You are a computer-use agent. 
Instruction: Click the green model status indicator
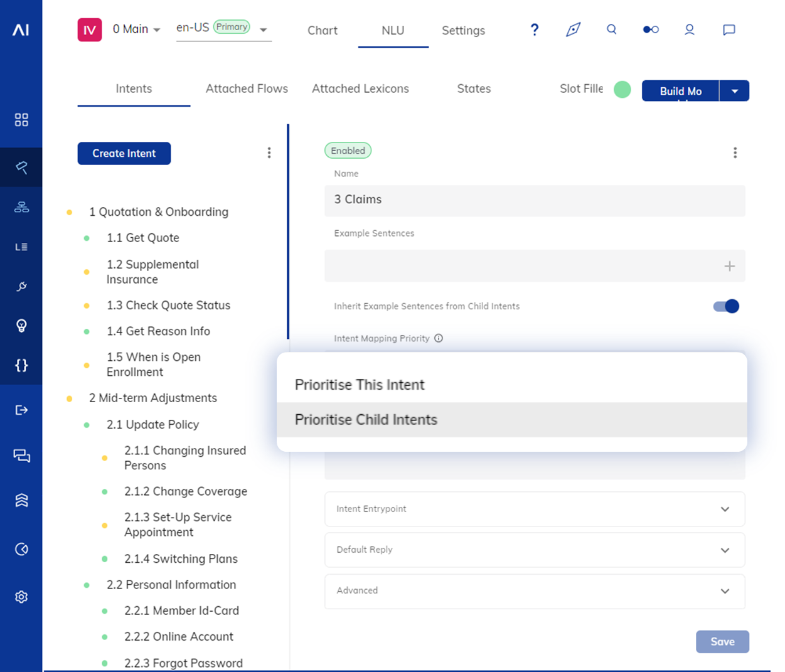tap(622, 90)
